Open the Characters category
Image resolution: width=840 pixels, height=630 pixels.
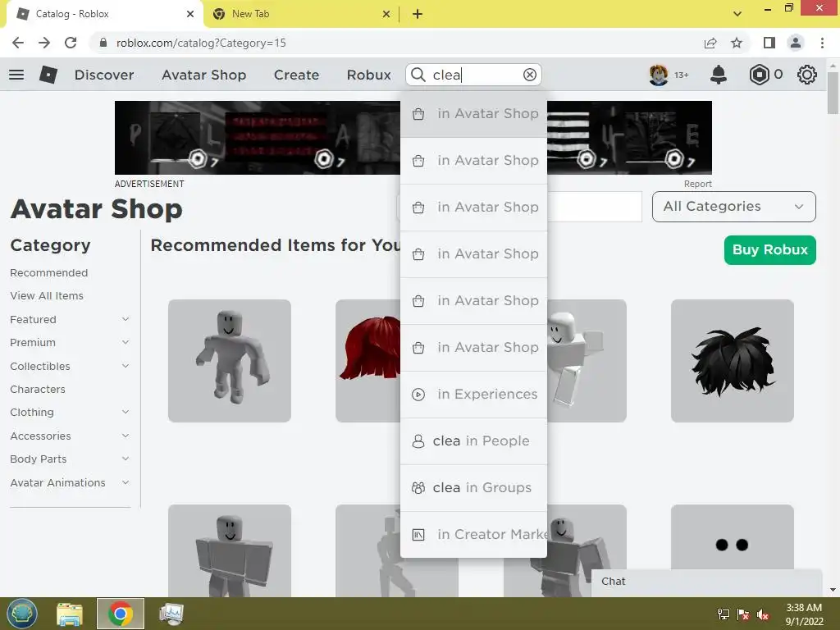click(x=38, y=390)
